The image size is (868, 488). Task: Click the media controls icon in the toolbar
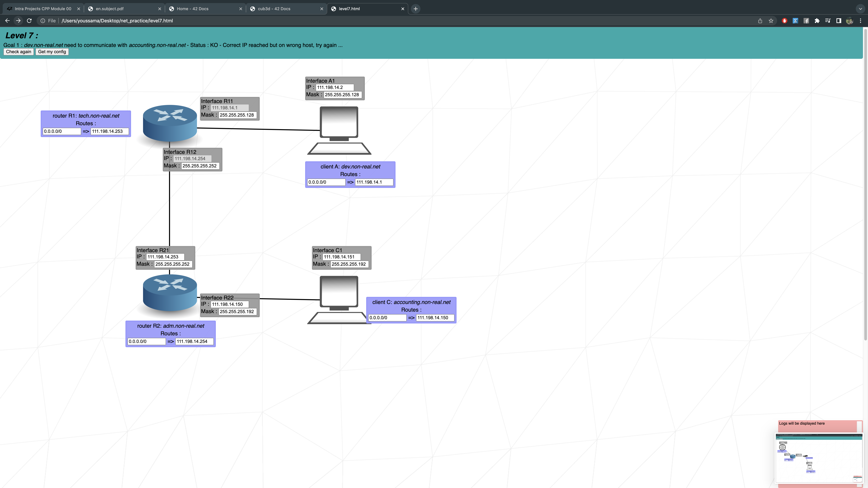click(x=828, y=21)
